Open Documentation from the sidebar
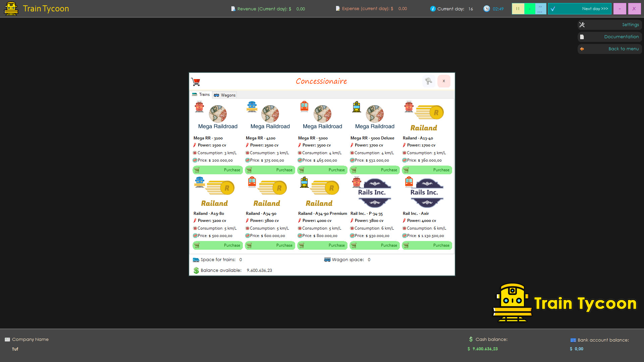The height and width of the screenshot is (362, 644). [x=582, y=37]
